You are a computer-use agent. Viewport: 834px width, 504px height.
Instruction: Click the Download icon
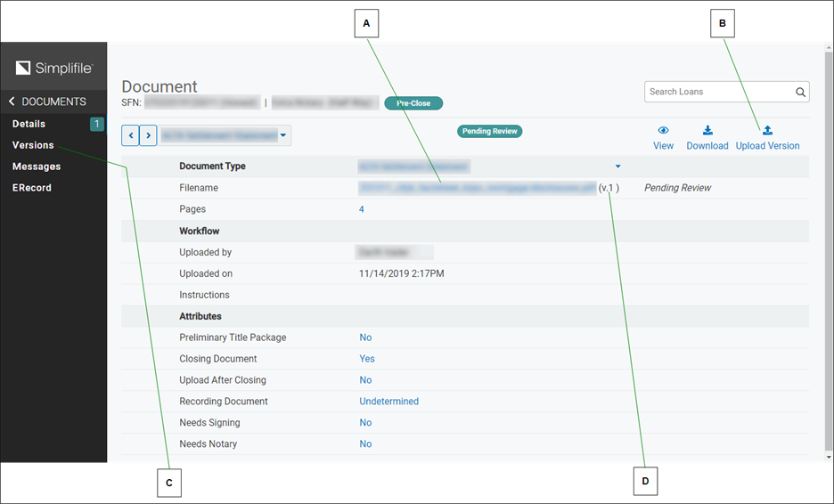coord(707,130)
